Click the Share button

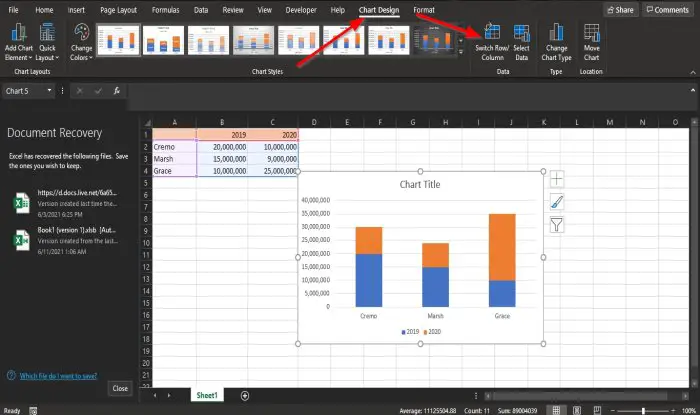pos(621,10)
